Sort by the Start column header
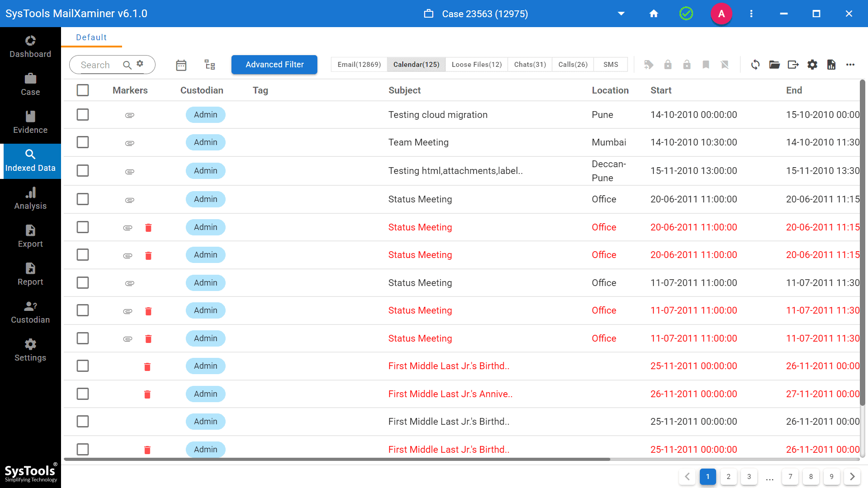This screenshot has width=868, height=488. [x=661, y=90]
